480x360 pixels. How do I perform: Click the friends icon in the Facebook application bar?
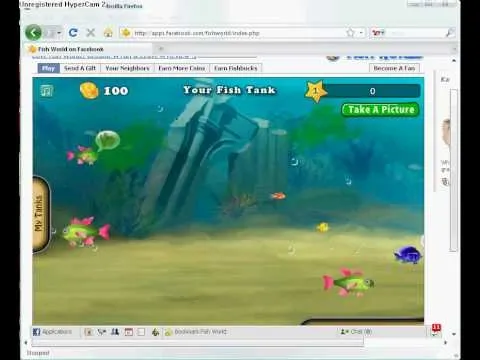(115, 332)
